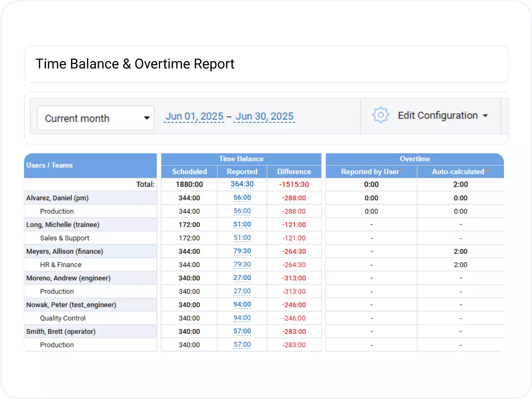Click Michelle Long's 51:00 reported hours
The image size is (532, 399).
click(242, 225)
